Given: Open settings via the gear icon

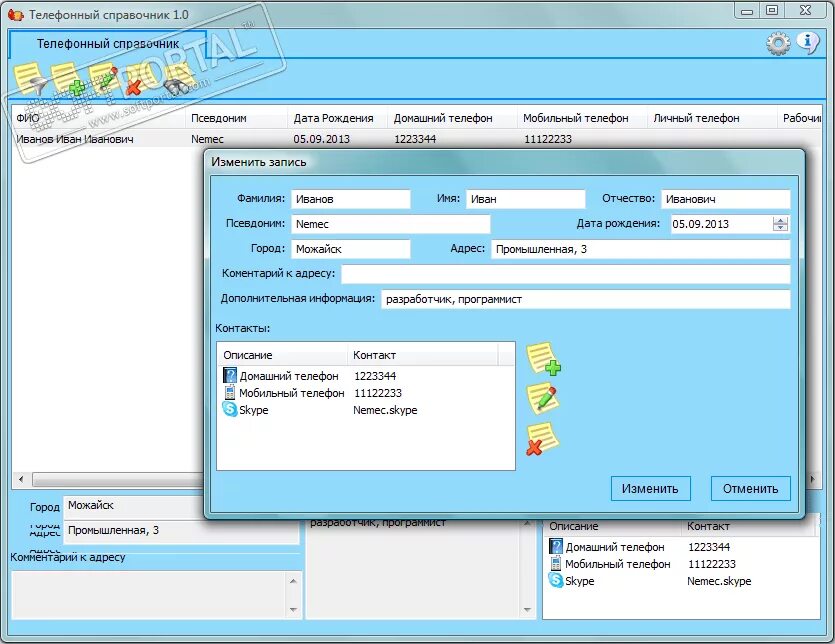Looking at the screenshot, I should click(x=778, y=43).
